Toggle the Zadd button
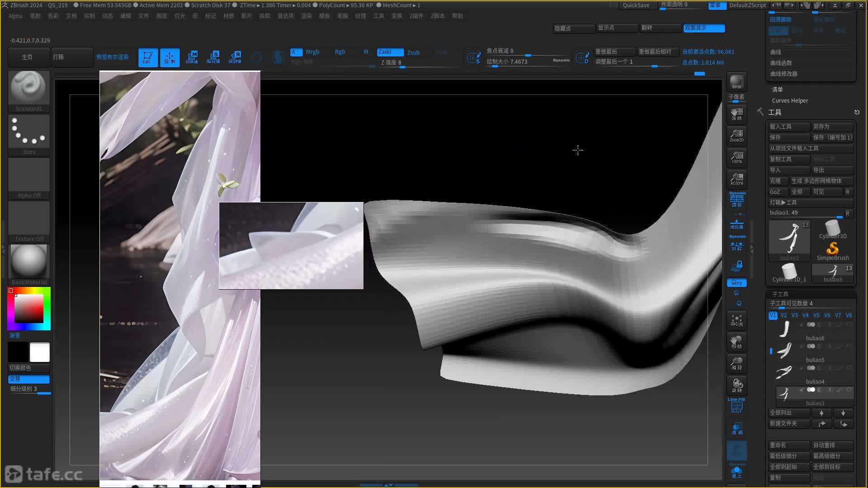 pyautogui.click(x=390, y=52)
